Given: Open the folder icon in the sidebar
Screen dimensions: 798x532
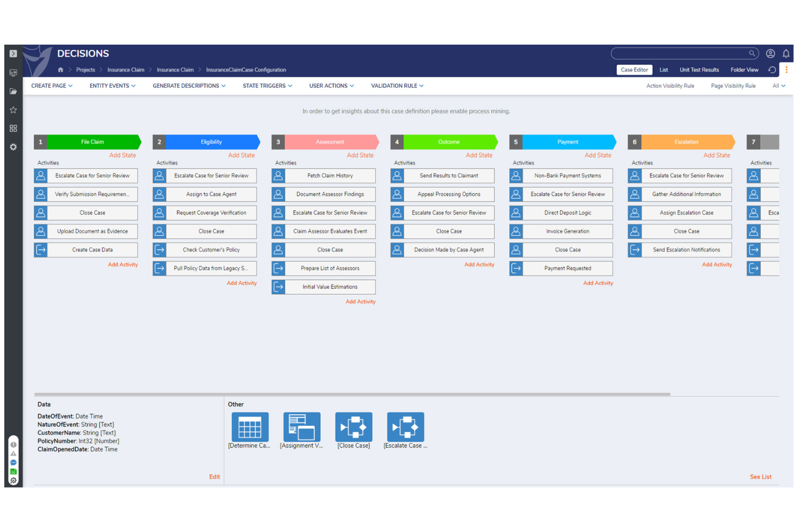Looking at the screenshot, I should point(13,91).
